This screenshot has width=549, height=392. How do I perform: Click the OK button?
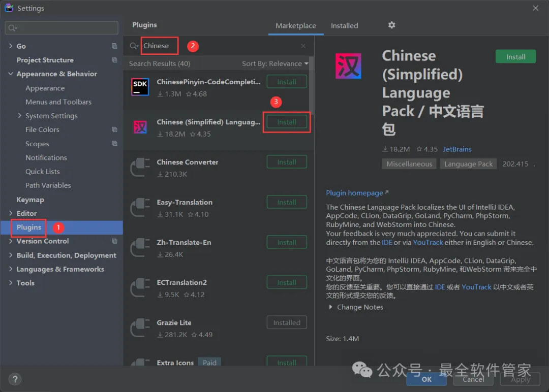point(426,379)
